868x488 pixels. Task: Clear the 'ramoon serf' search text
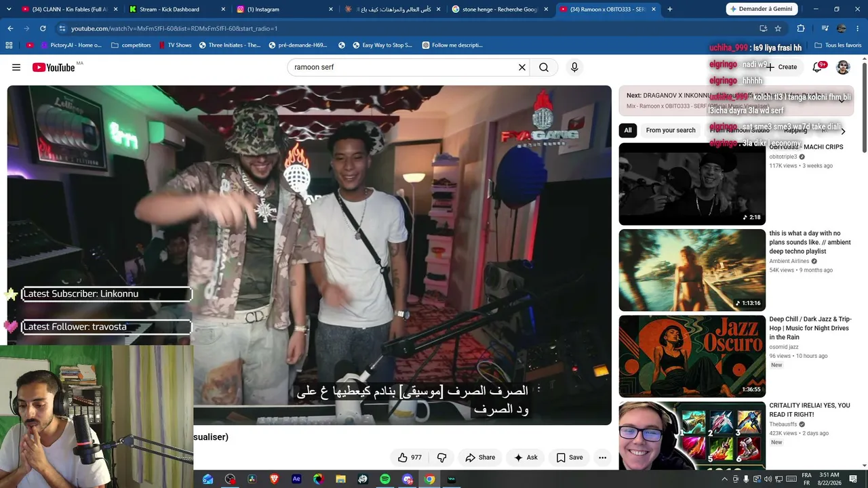tap(522, 67)
